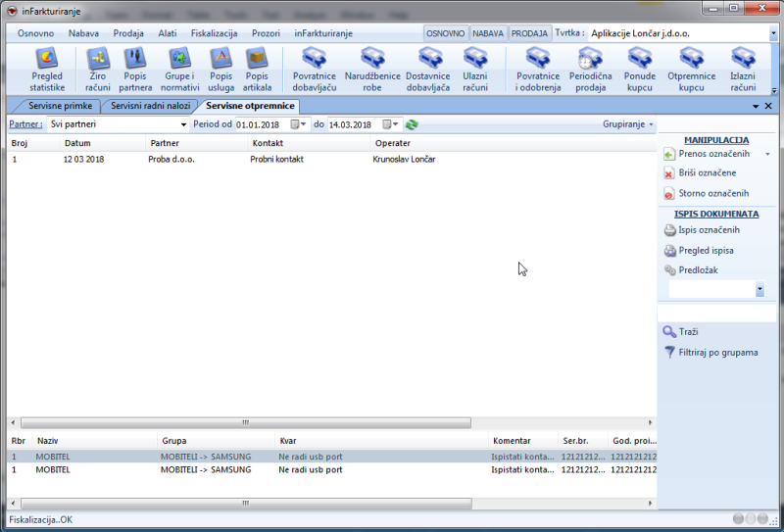Open the inFarkturiranje menu

pyautogui.click(x=323, y=33)
